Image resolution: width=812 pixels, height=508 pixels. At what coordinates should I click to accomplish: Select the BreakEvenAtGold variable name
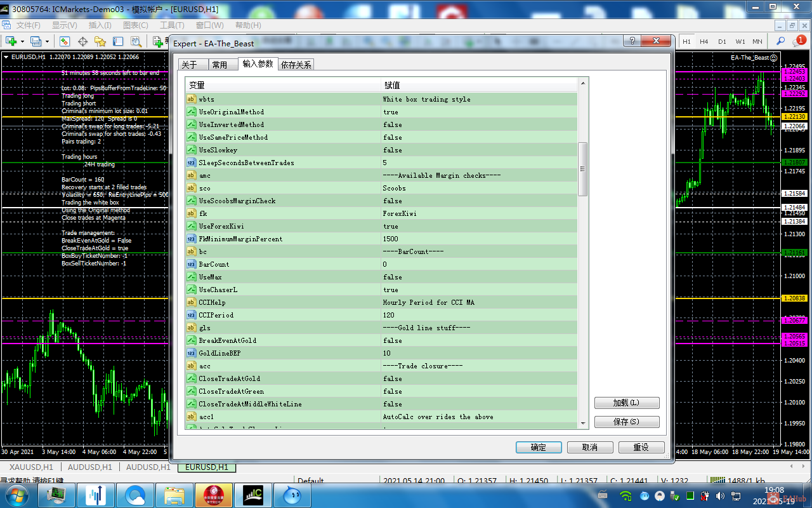(x=228, y=340)
